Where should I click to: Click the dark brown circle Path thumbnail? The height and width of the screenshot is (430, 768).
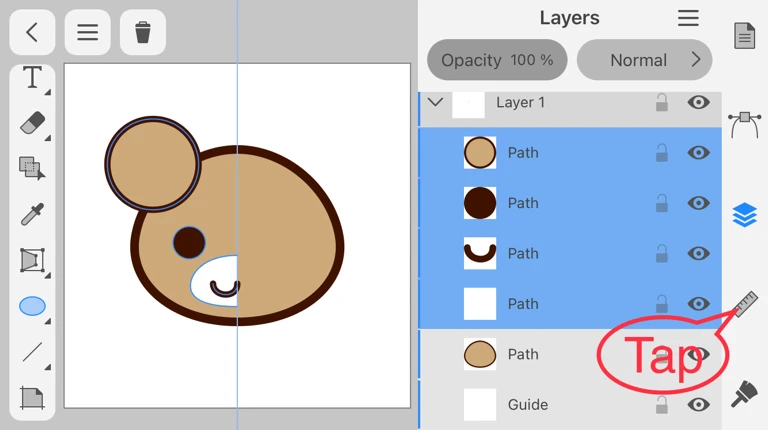click(480, 203)
